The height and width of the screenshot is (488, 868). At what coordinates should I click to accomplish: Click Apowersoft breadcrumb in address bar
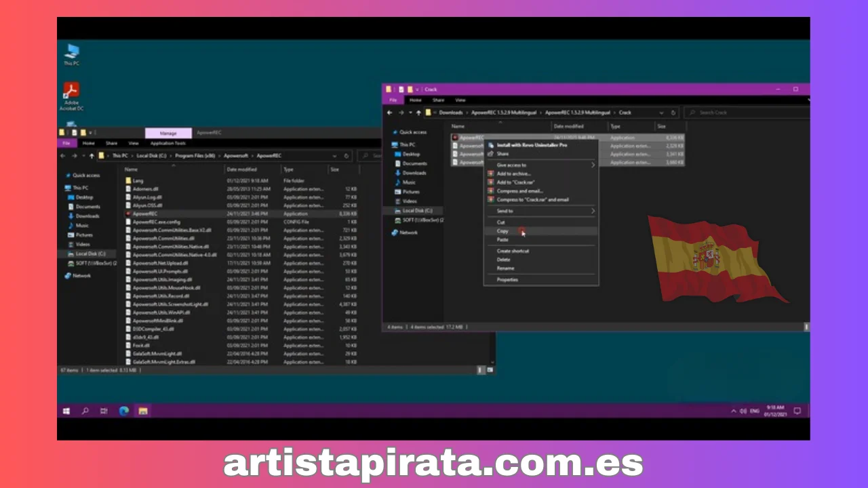coord(235,155)
